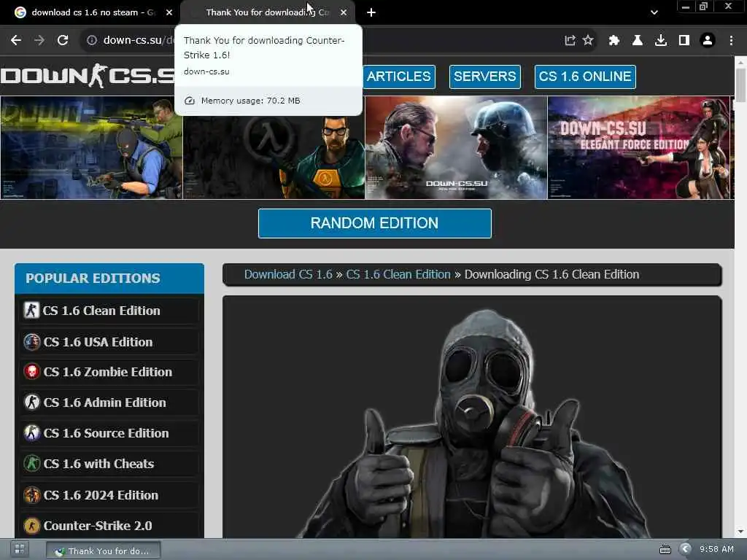Click the address bar URL down-cs.su

[133, 41]
